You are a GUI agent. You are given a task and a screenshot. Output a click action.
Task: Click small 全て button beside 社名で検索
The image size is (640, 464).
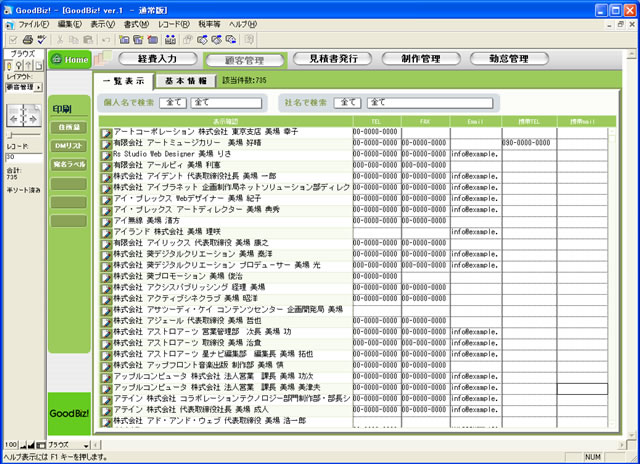pos(347,102)
